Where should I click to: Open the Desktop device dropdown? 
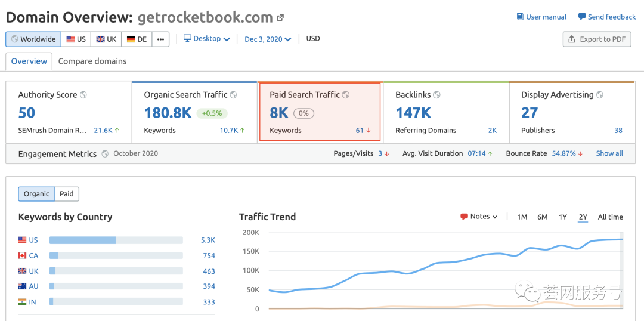click(x=206, y=39)
